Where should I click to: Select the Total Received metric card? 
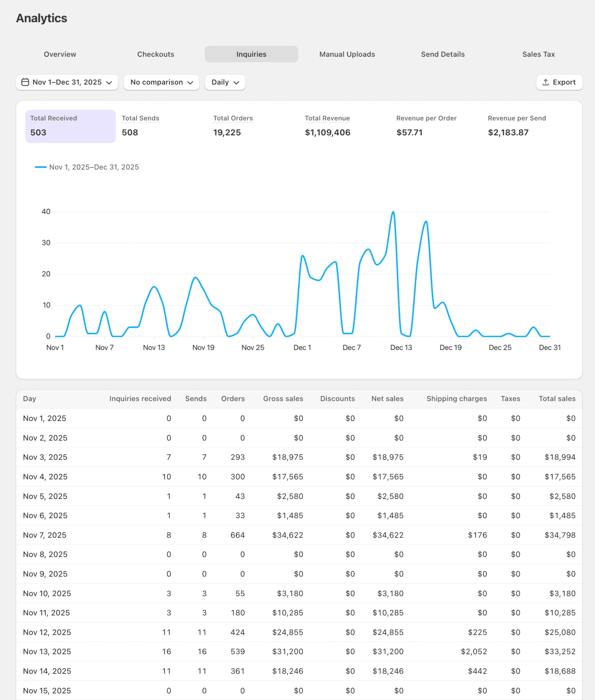click(x=70, y=126)
